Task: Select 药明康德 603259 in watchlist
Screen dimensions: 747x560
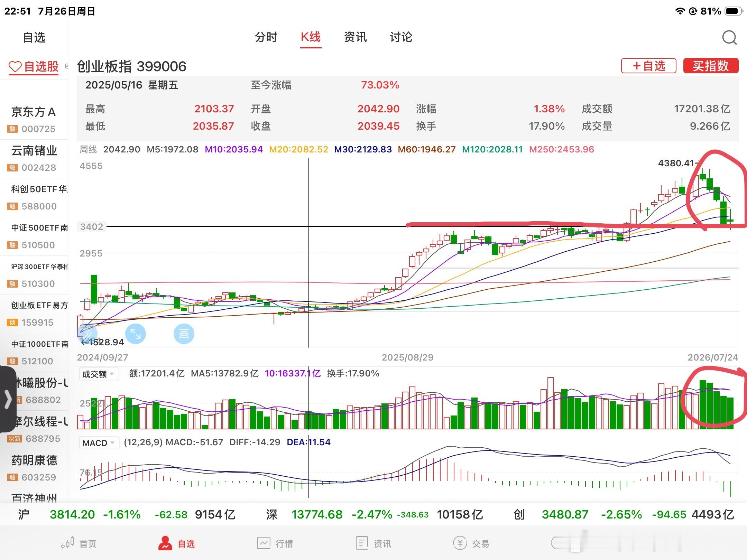Action: pos(34,468)
